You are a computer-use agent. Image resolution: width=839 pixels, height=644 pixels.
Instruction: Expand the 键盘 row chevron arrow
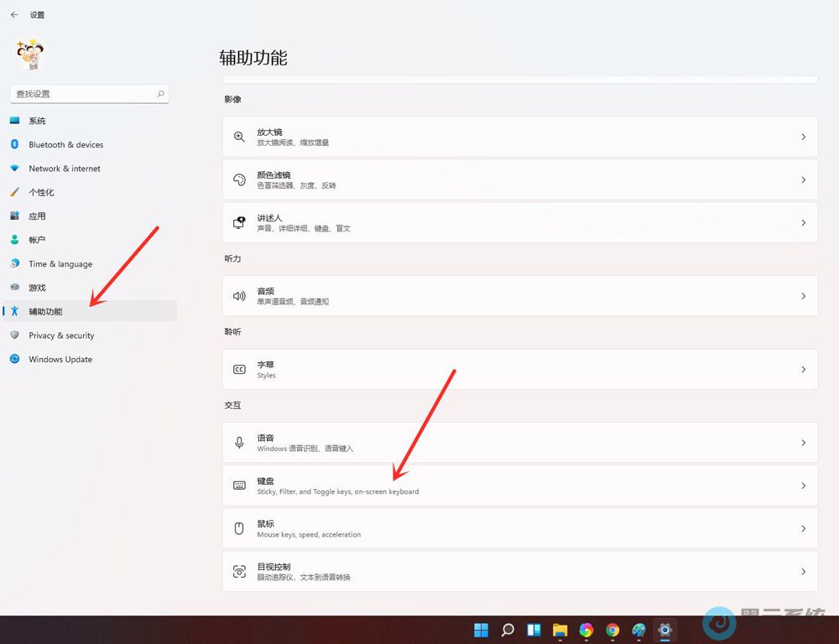point(803,486)
